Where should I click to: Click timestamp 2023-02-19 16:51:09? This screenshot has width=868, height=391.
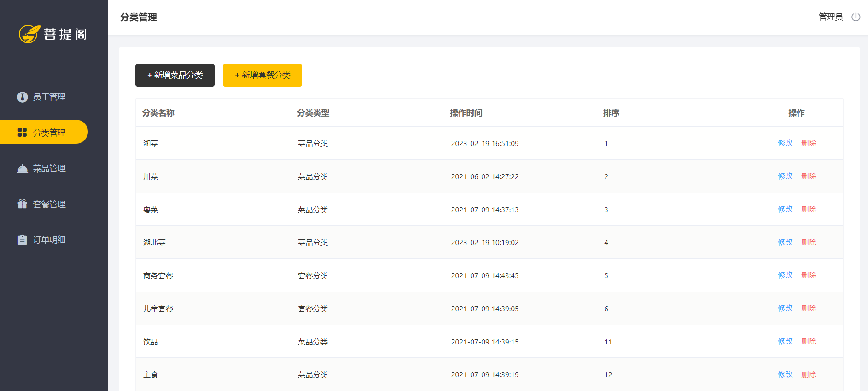tap(485, 144)
